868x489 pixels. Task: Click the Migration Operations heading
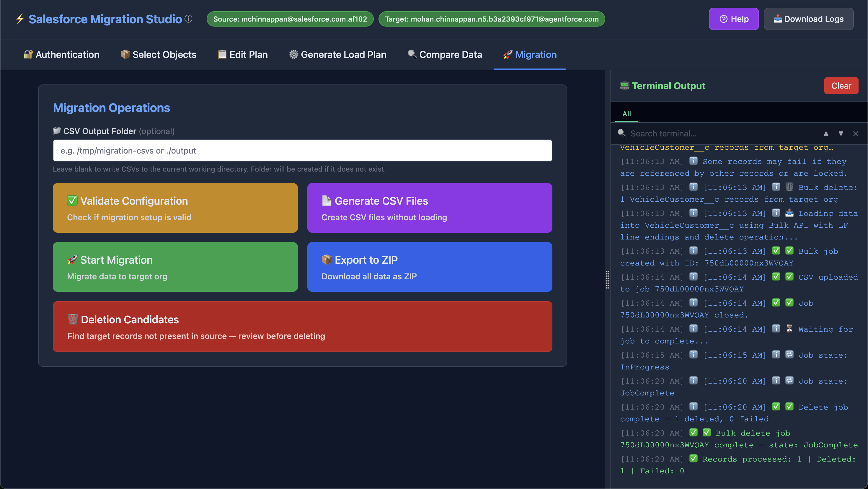pyautogui.click(x=112, y=108)
